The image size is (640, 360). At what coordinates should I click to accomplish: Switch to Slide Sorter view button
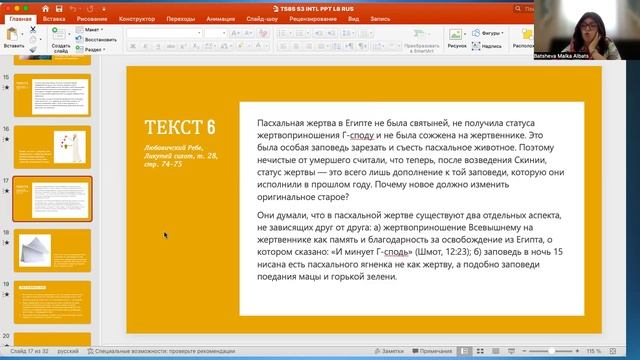pyautogui.click(x=480, y=351)
